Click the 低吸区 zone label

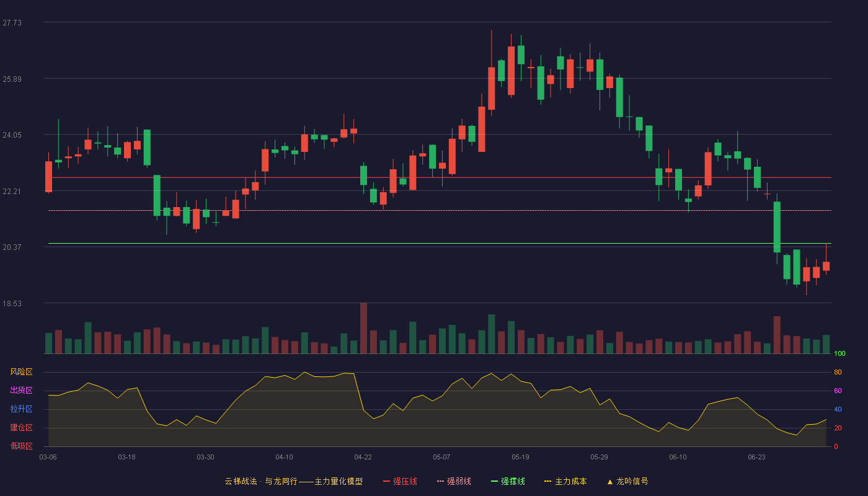point(21,446)
